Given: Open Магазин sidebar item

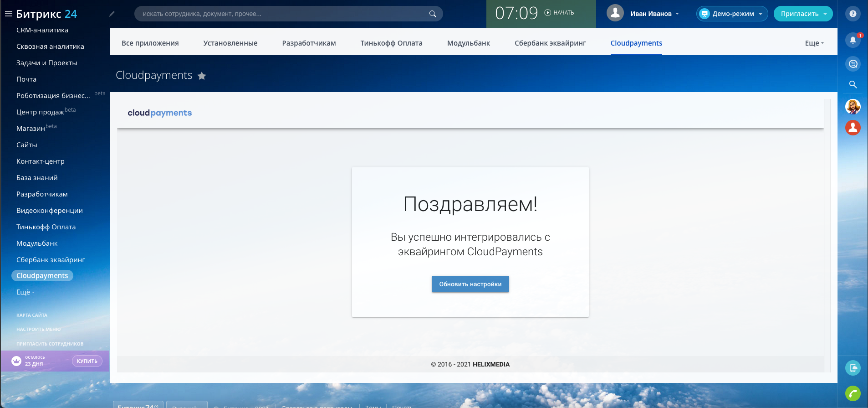Looking at the screenshot, I should point(31,129).
